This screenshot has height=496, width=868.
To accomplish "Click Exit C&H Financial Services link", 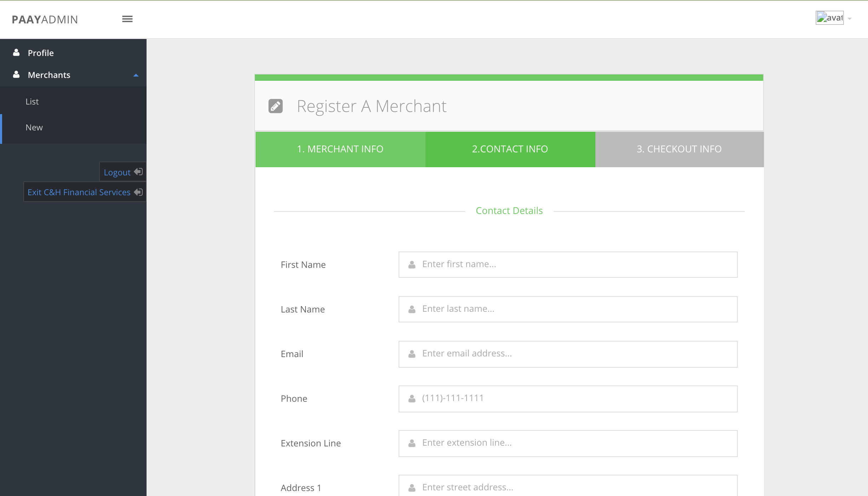I will (x=79, y=192).
